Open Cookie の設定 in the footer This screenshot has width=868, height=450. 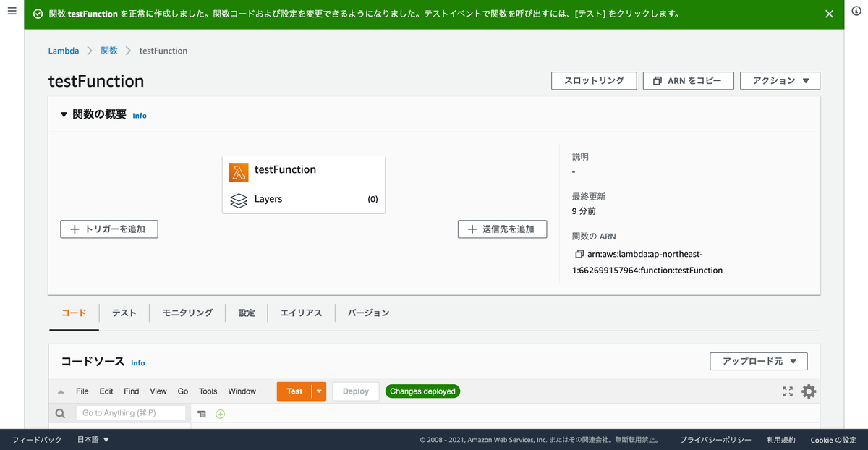pyautogui.click(x=833, y=439)
